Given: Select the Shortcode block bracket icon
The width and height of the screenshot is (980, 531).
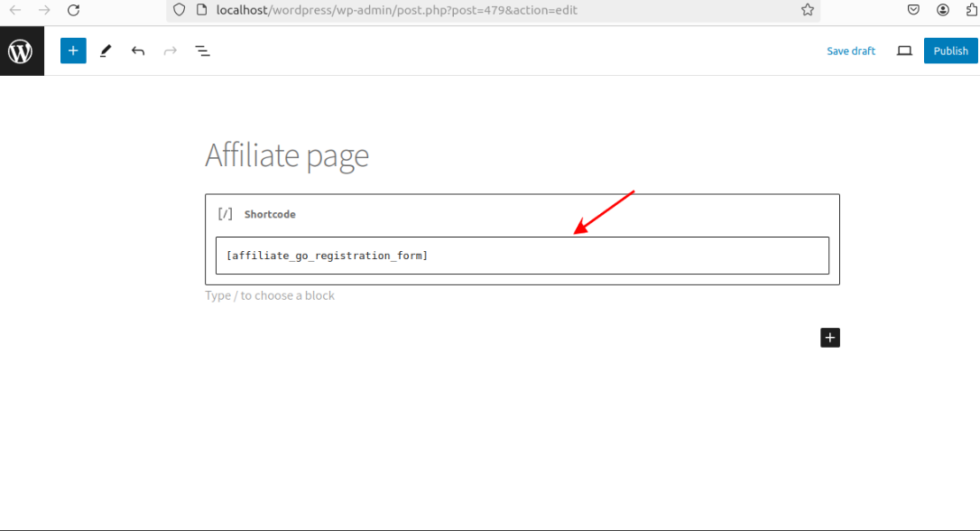Looking at the screenshot, I should pos(226,214).
